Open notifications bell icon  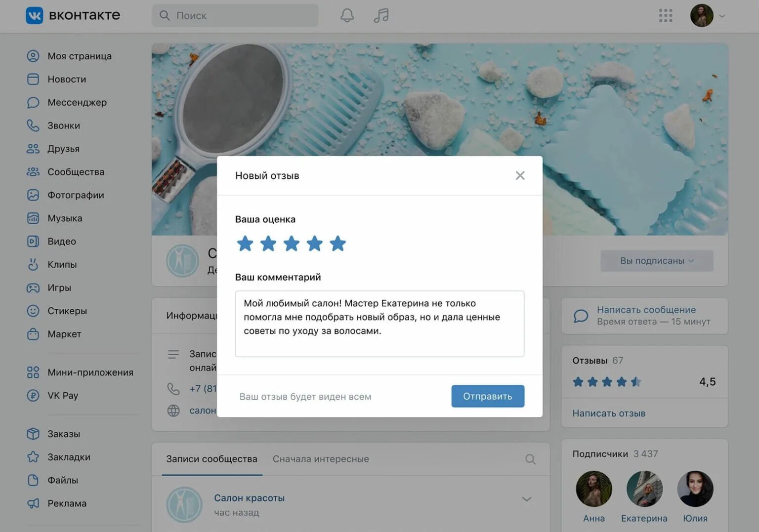coord(347,15)
